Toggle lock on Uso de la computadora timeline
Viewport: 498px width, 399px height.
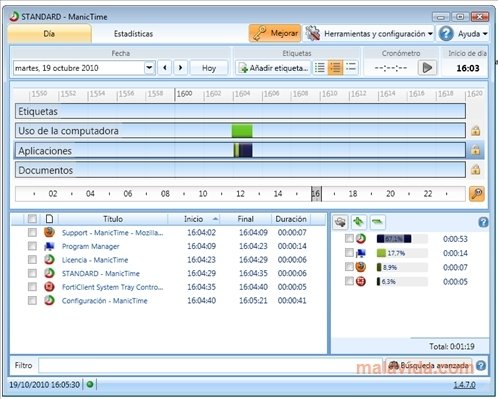tap(476, 131)
